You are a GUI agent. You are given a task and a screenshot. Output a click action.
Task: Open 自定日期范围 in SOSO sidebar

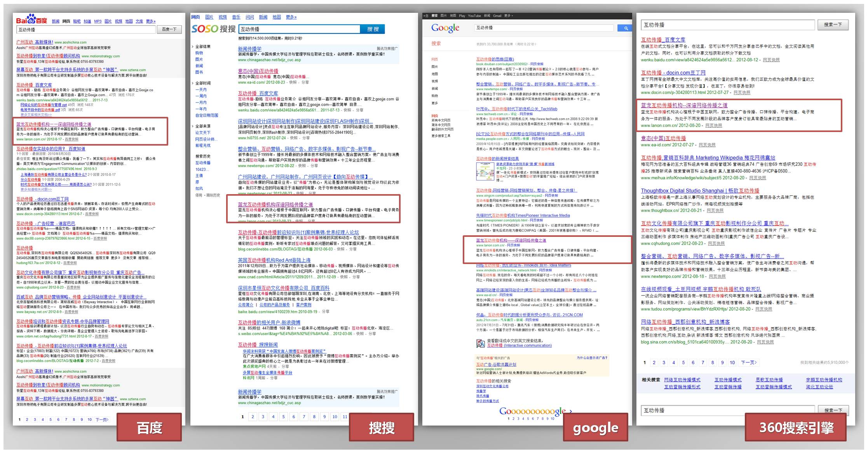[x=207, y=115]
